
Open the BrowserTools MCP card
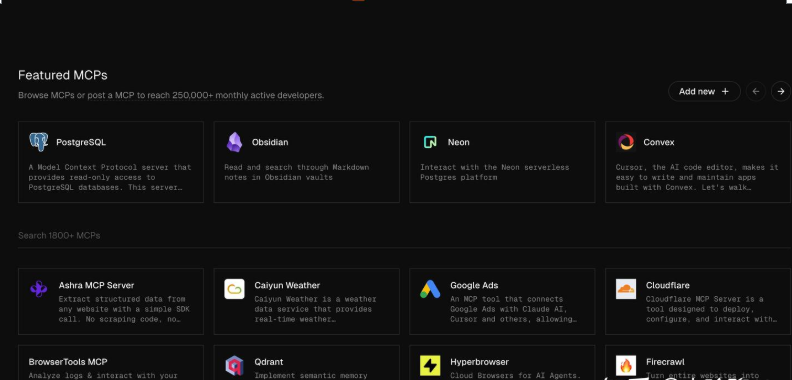(x=111, y=363)
